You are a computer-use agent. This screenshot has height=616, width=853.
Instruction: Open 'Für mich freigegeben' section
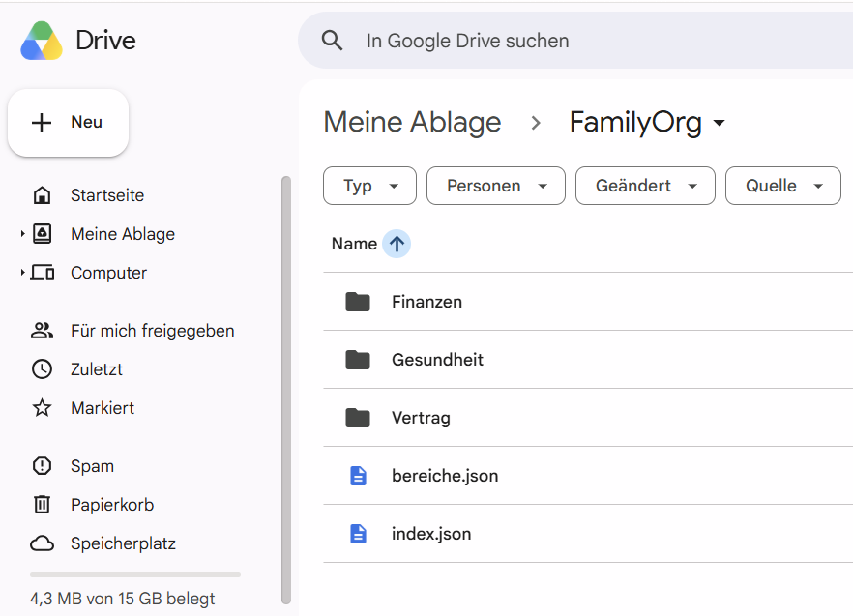pyautogui.click(x=153, y=331)
